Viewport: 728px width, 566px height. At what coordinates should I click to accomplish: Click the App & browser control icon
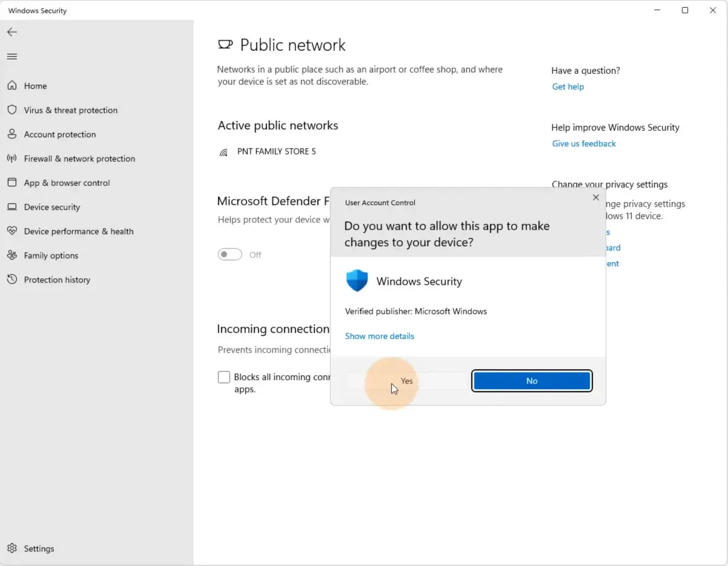12,183
